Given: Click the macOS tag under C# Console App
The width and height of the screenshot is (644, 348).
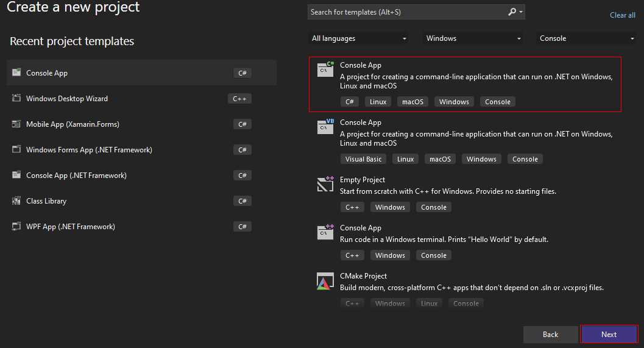Looking at the screenshot, I should pyautogui.click(x=412, y=102).
